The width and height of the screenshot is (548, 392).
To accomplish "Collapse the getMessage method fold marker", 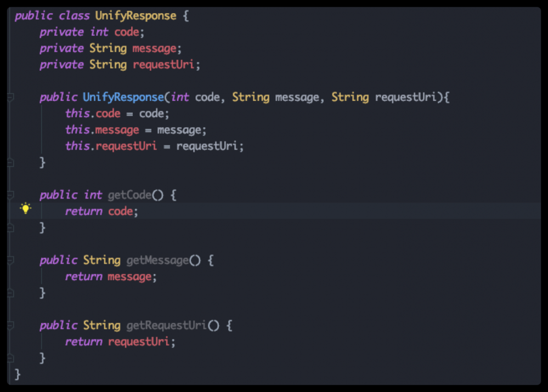I will (x=10, y=260).
